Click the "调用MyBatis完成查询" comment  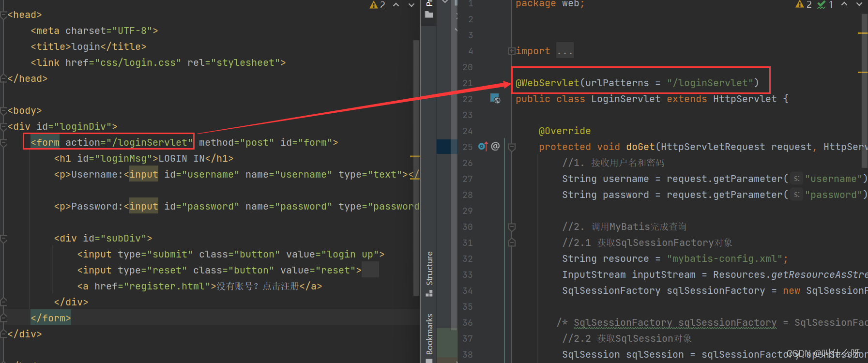tap(624, 227)
